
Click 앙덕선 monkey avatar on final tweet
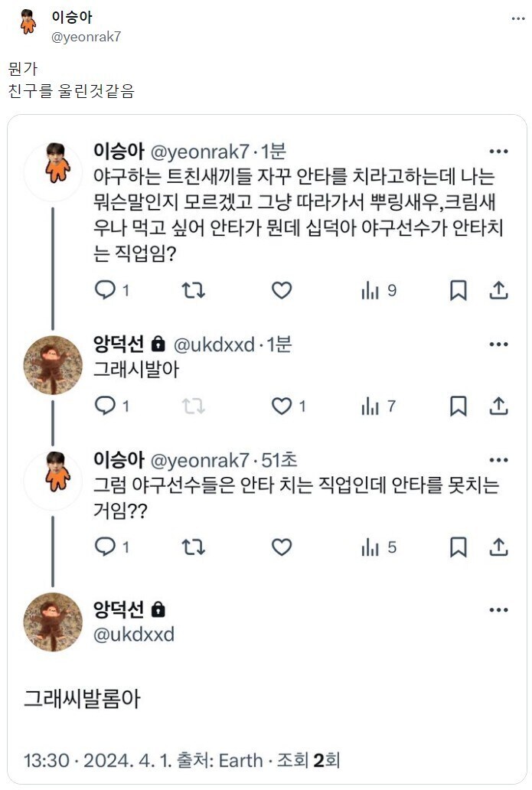point(53,622)
